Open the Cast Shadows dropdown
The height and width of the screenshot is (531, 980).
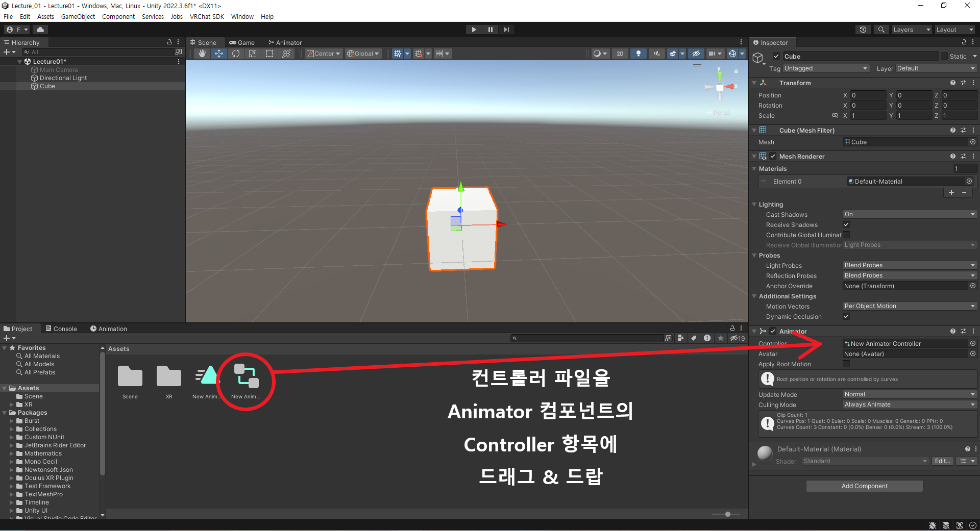click(910, 215)
